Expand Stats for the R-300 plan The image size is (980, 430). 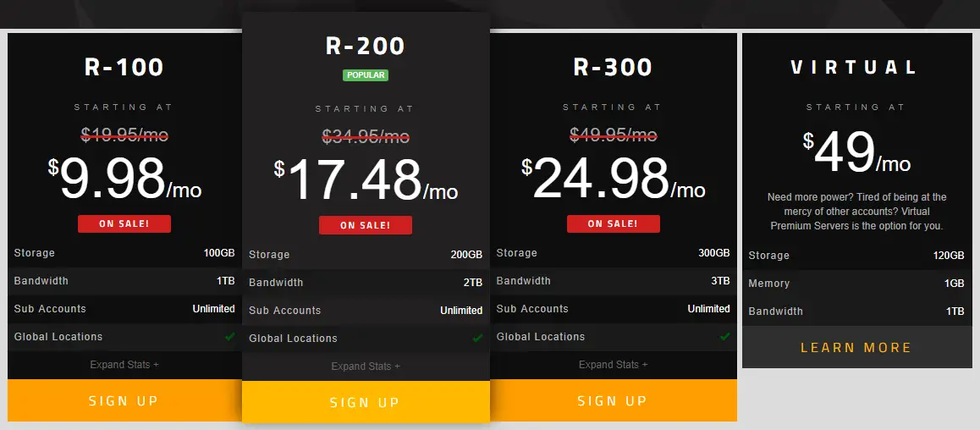point(613,364)
